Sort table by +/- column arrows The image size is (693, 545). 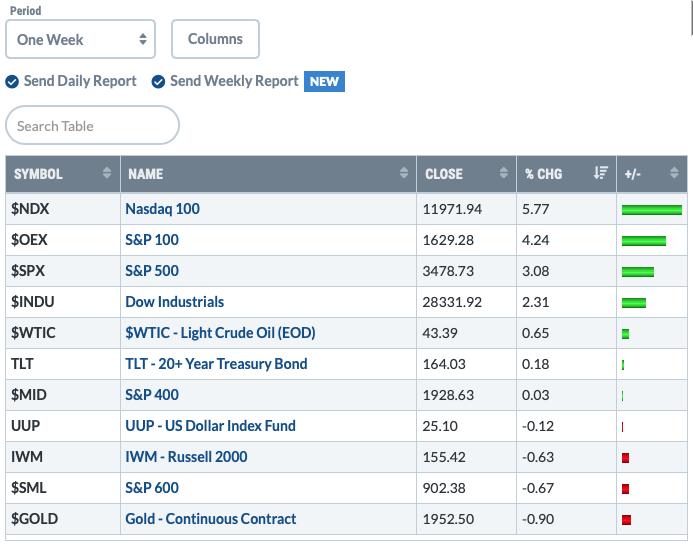[x=674, y=173]
